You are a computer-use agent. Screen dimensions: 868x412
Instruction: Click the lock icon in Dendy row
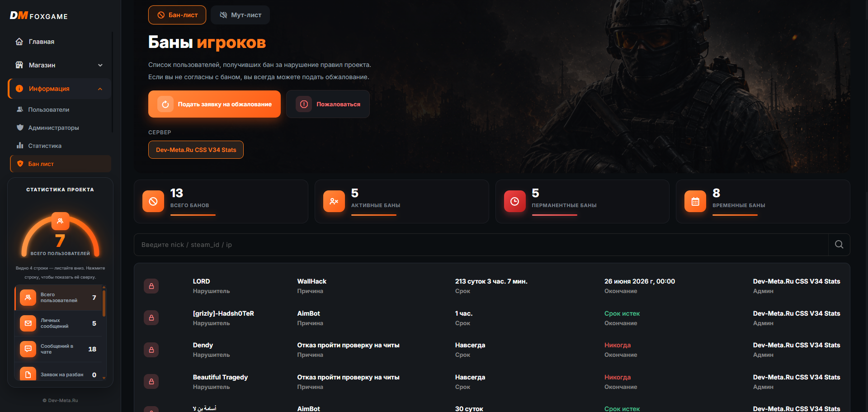[151, 350]
